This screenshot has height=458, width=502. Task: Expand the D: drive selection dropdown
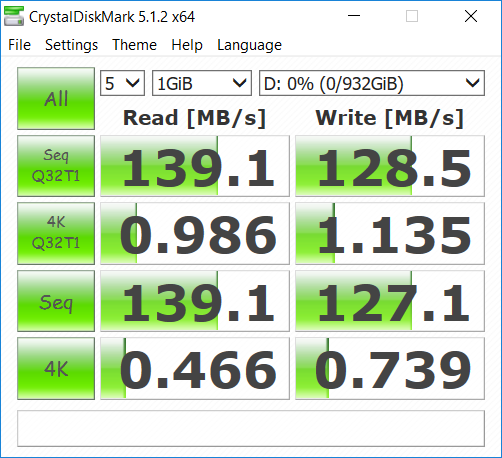pos(372,83)
